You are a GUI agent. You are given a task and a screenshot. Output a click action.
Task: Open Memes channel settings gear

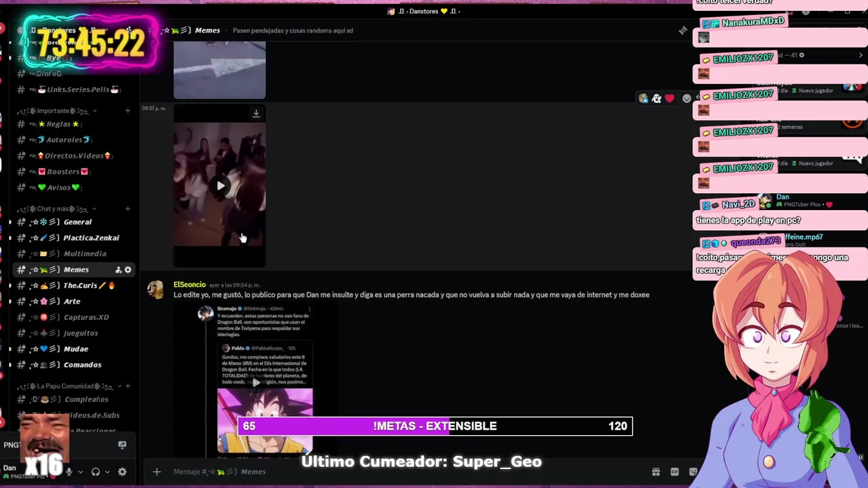tap(127, 270)
